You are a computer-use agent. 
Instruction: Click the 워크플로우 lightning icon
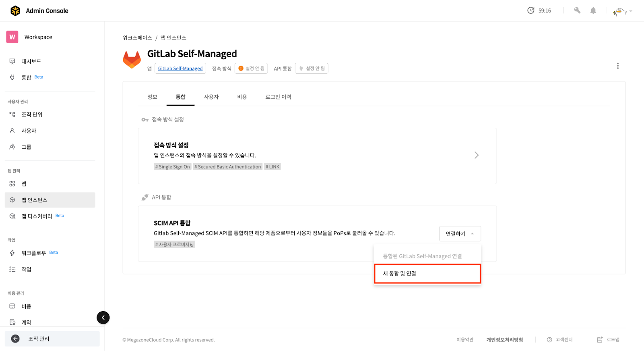pyautogui.click(x=12, y=253)
